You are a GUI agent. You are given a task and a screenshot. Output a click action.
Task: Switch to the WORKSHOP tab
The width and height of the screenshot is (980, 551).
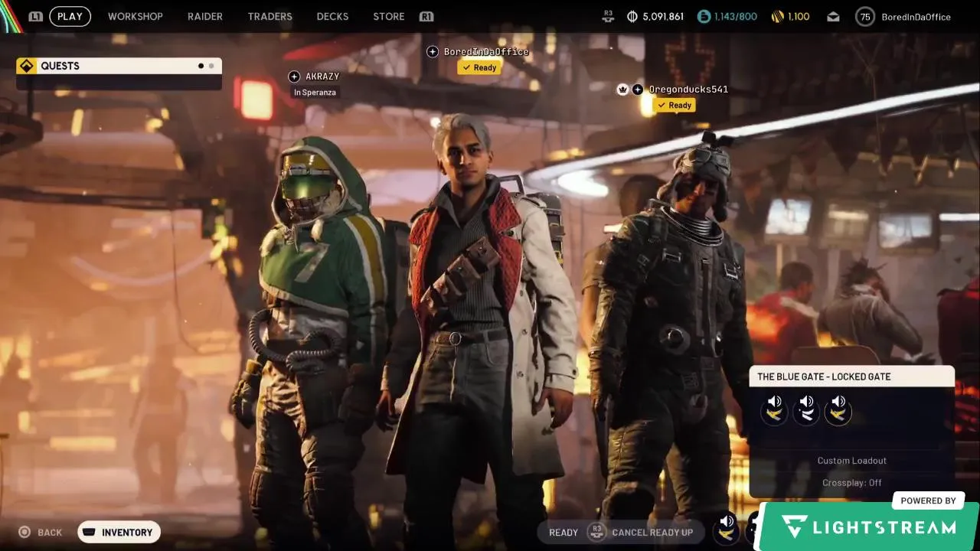135,16
